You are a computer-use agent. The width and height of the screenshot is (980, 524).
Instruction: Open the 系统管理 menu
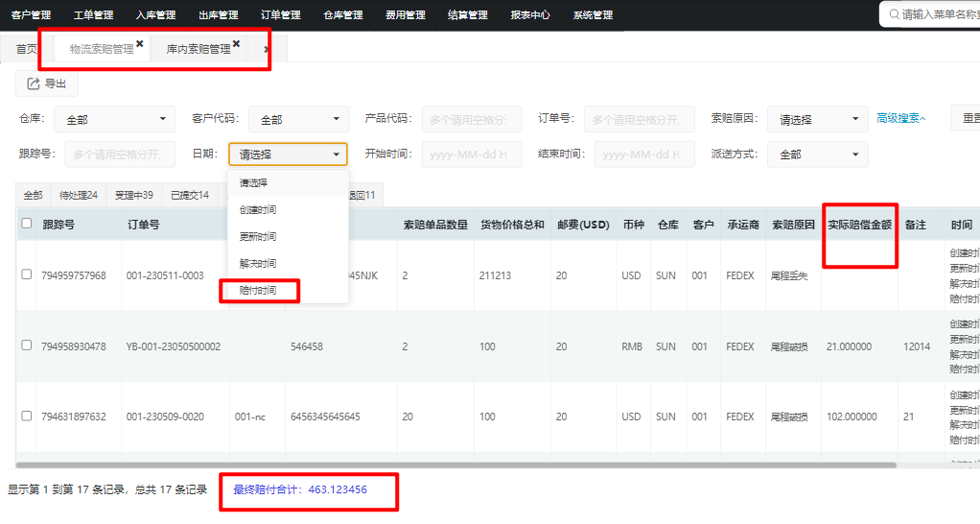click(x=594, y=14)
